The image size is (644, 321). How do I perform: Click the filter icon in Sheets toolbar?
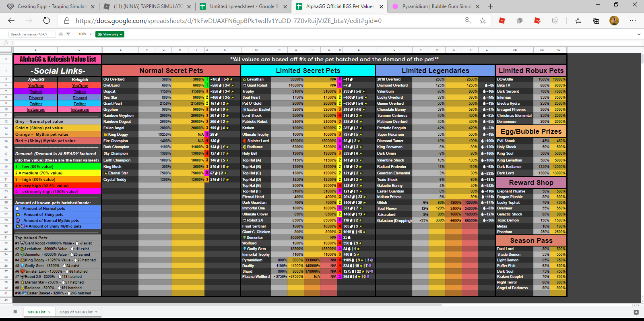click(68, 34)
